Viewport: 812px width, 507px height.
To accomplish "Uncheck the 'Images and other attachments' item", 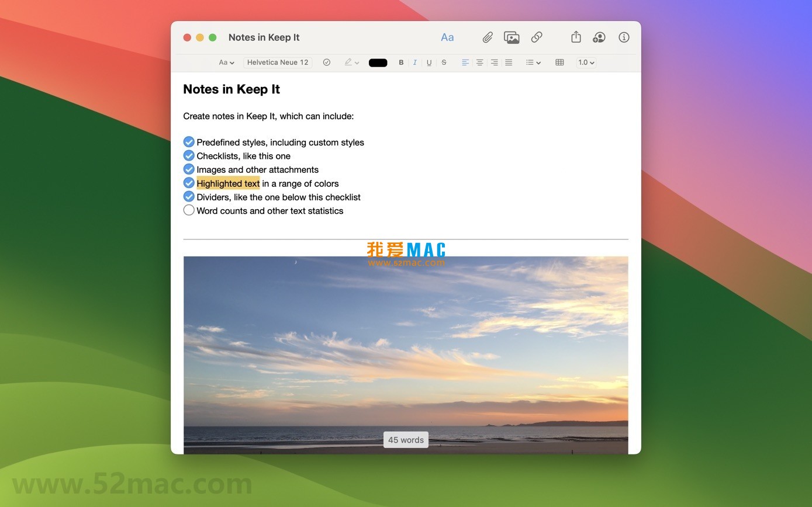I will [x=188, y=169].
